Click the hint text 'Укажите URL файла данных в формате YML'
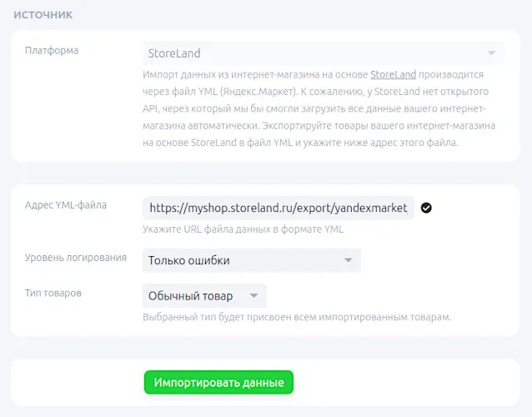Image resolution: width=532 pixels, height=417 pixels. click(243, 229)
